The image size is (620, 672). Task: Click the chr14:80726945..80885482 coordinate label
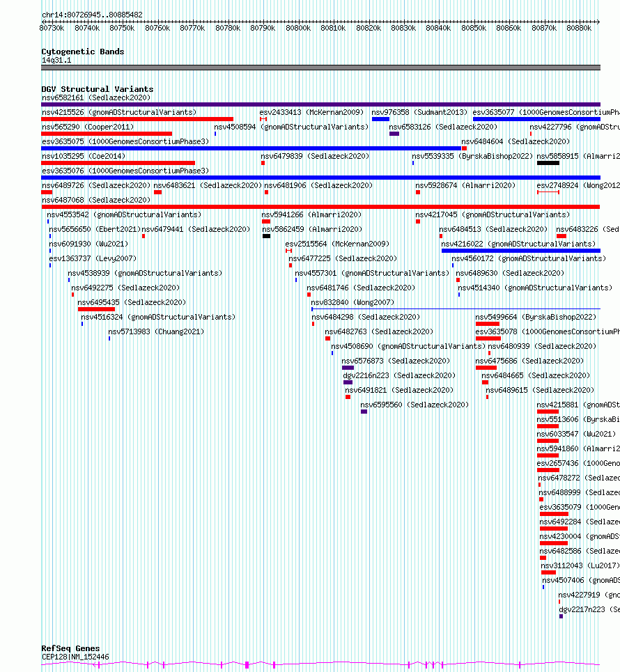pyautogui.click(x=92, y=15)
